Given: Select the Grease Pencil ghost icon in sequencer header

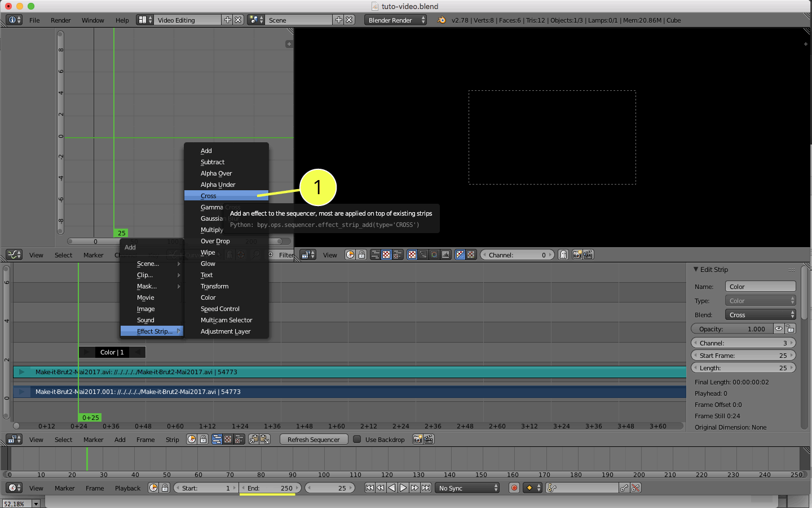Looking at the screenshot, I should point(563,255).
